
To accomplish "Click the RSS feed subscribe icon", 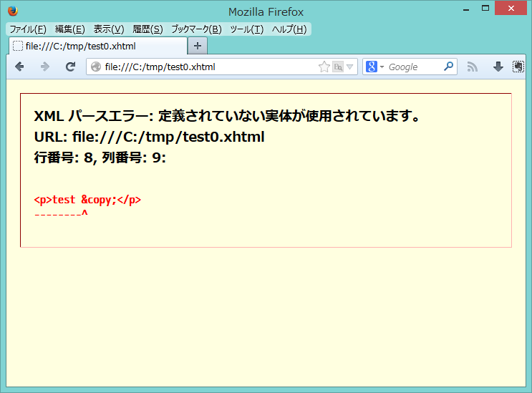I will [472, 67].
